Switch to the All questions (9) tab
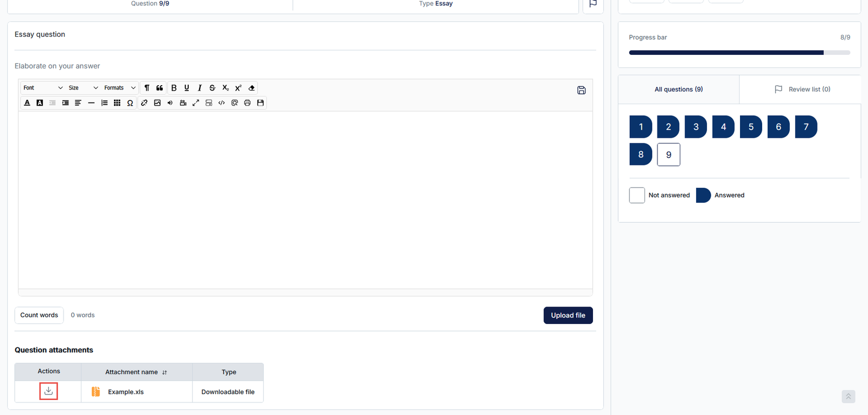Viewport: 868px width, 415px height. click(679, 90)
